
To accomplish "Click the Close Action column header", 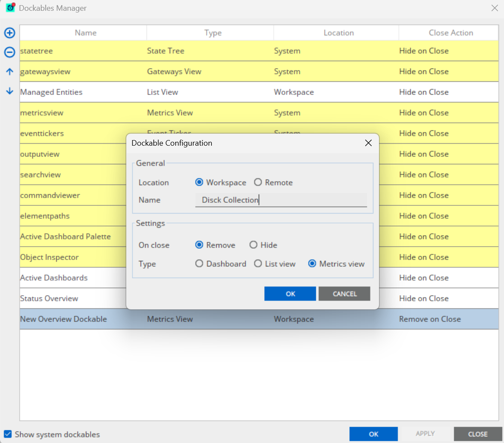I will [x=451, y=33].
